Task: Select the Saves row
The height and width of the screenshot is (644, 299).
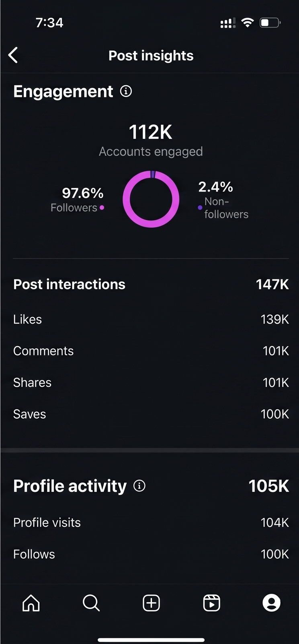Action: (x=151, y=414)
